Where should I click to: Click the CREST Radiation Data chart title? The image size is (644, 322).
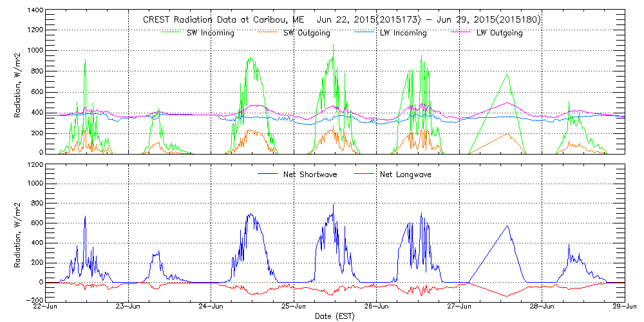click(341, 20)
